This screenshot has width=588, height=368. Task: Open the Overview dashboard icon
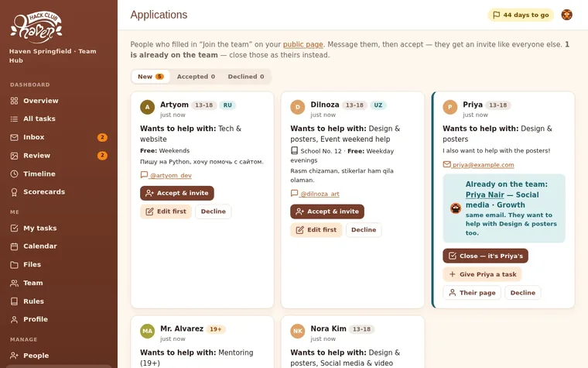[14, 101]
